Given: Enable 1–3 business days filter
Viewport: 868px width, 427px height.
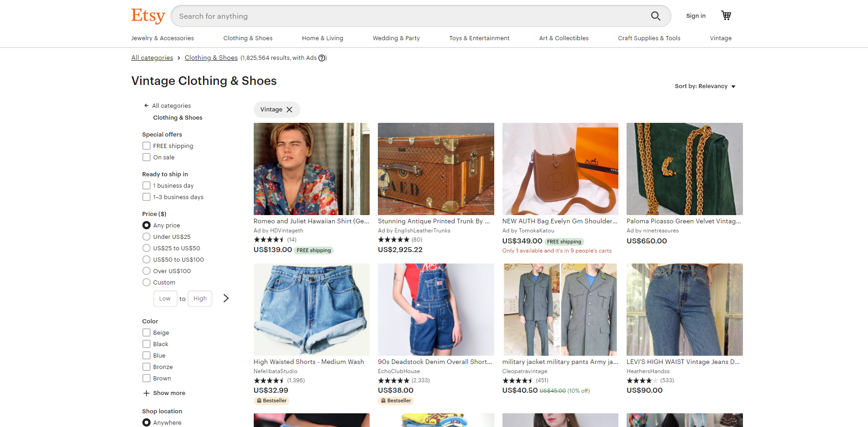Looking at the screenshot, I should [x=146, y=197].
